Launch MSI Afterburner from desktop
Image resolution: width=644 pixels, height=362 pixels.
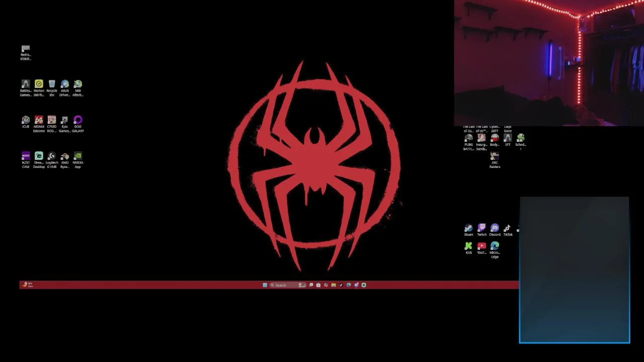pyautogui.click(x=78, y=88)
